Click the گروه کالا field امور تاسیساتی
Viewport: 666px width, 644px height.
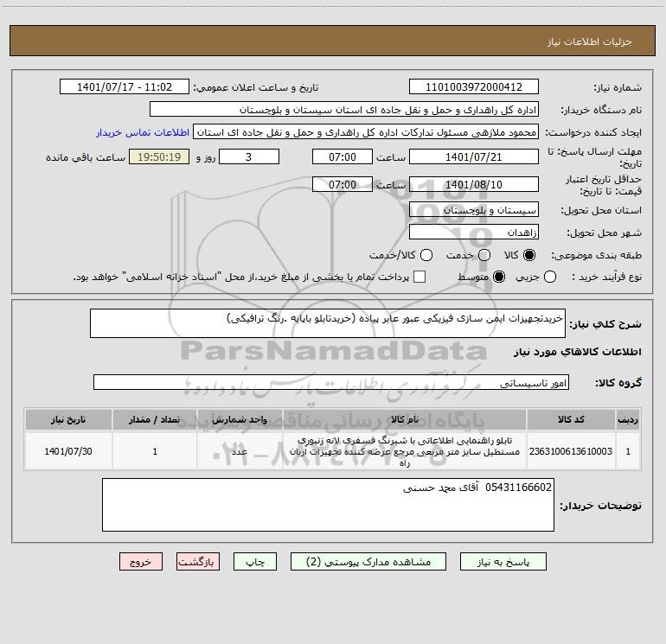pos(331,382)
